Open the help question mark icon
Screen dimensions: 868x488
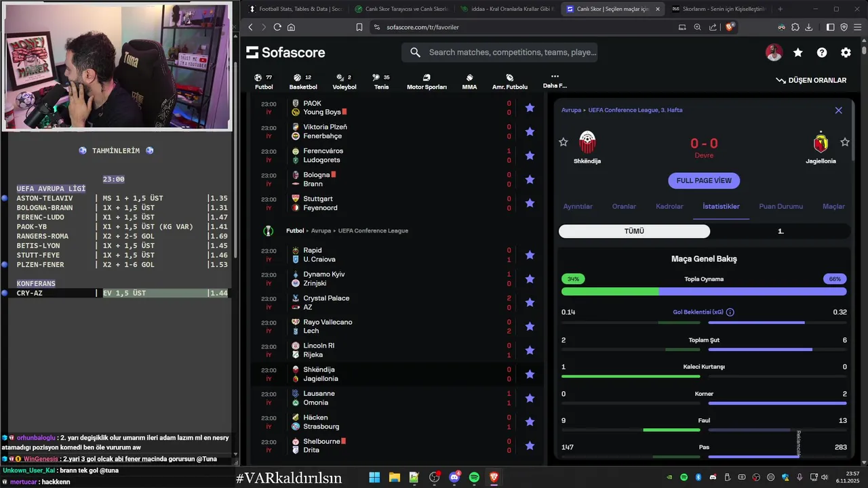click(822, 52)
